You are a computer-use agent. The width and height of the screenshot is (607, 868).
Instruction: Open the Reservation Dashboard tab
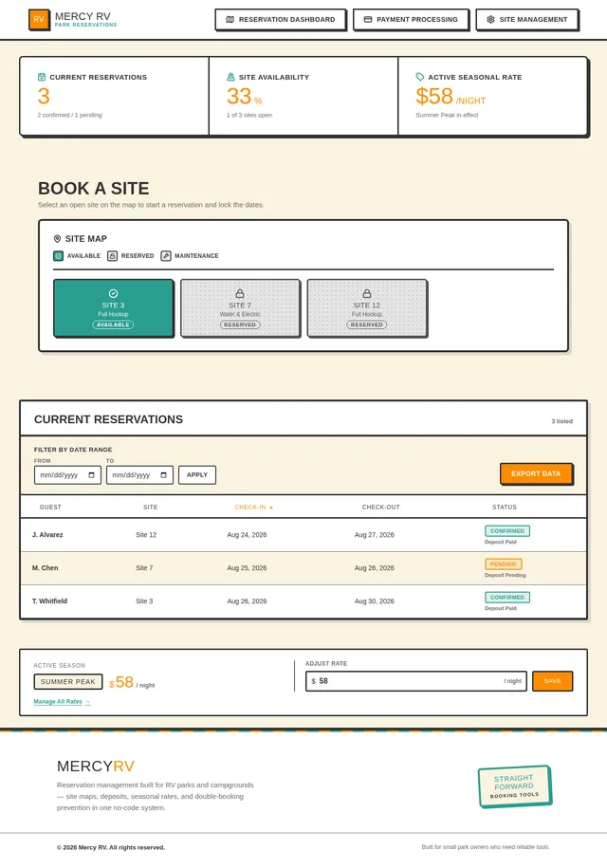[281, 19]
